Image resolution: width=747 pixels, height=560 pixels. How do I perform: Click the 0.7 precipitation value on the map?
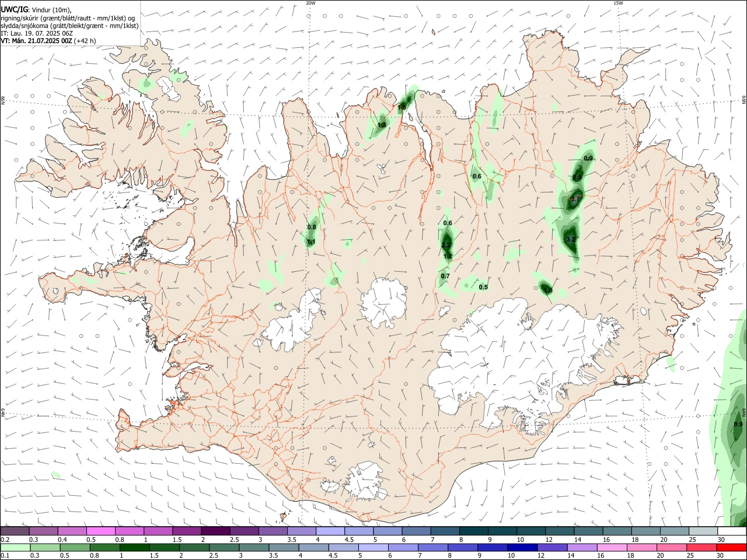tap(445, 276)
